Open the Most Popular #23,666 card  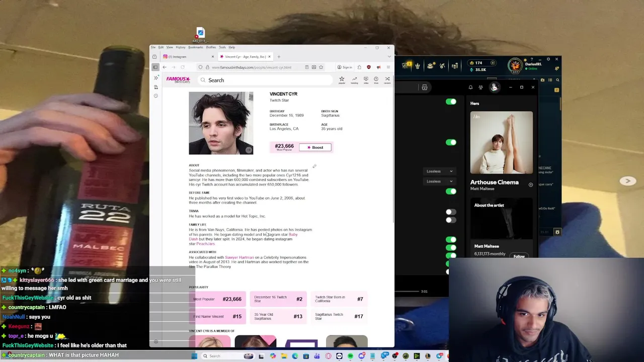(217, 299)
